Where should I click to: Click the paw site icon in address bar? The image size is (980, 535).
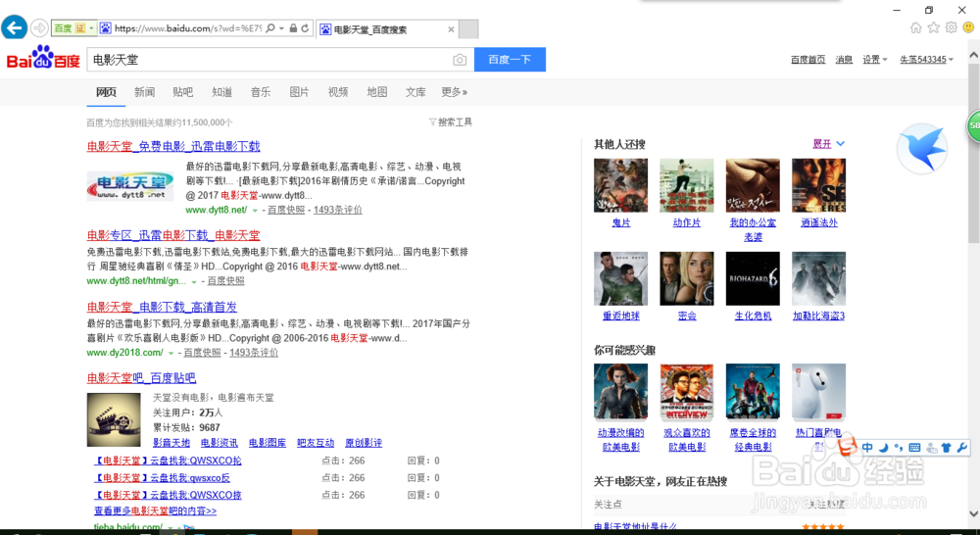pos(106,28)
